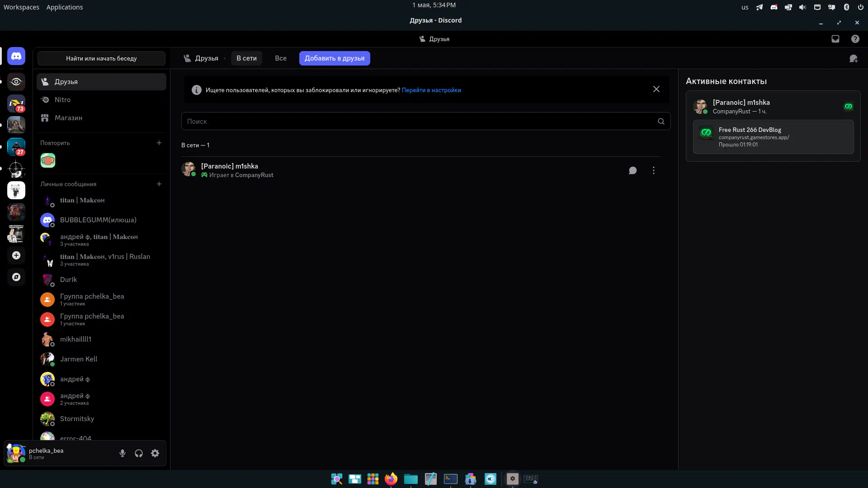Open more options for [Paranoic] m1shka

tap(654, 170)
